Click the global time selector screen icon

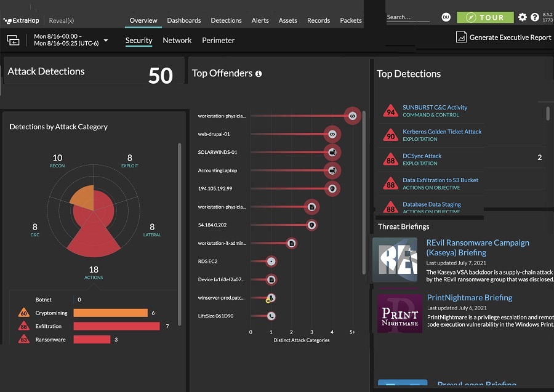13,40
